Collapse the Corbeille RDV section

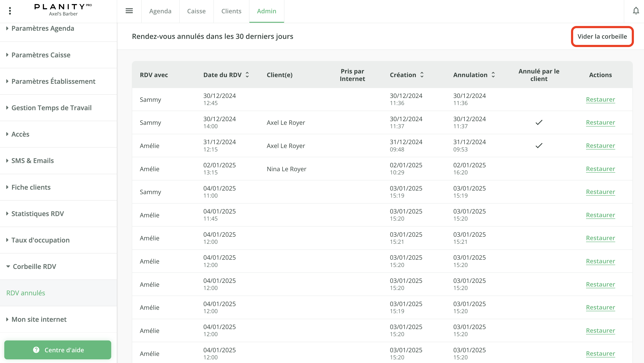coord(34,266)
